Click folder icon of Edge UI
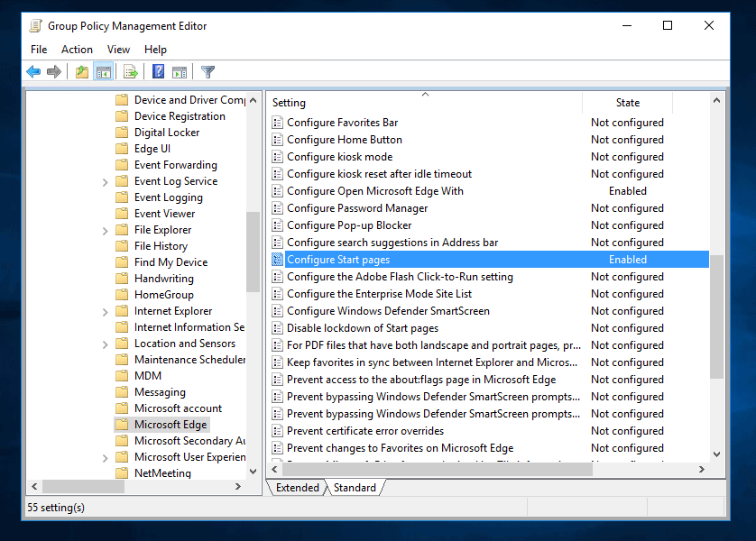 tap(122, 149)
